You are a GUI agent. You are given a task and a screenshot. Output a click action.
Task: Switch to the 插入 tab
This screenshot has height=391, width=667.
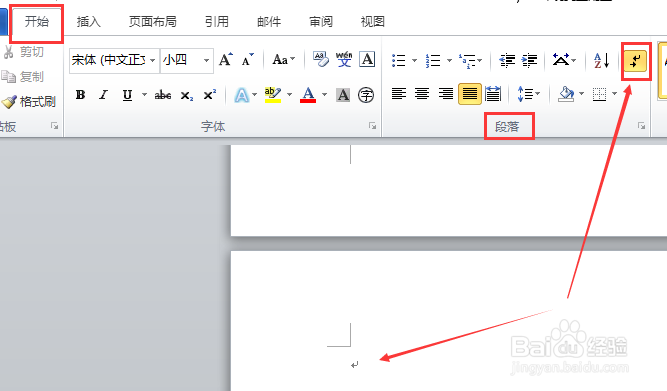88,22
